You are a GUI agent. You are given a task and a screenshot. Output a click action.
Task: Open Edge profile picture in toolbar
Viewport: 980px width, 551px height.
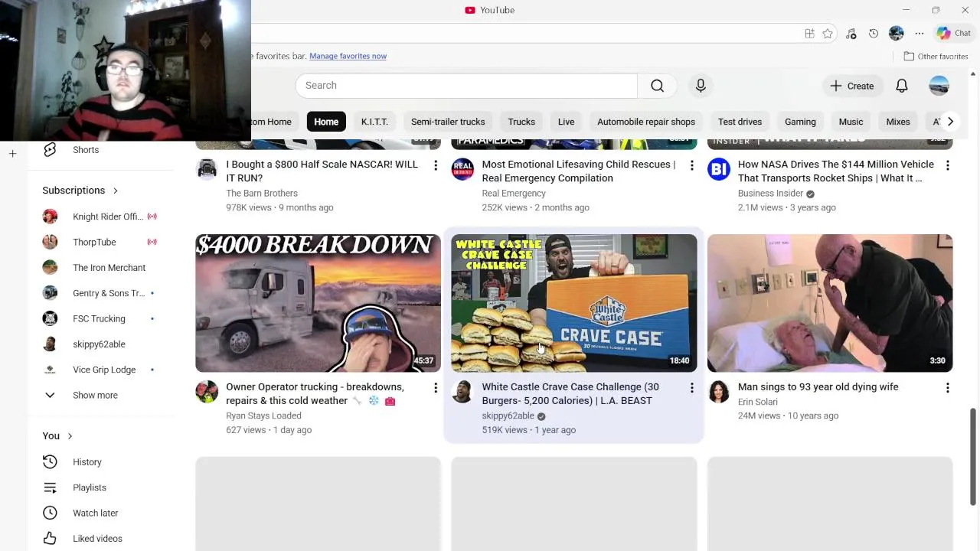(897, 34)
